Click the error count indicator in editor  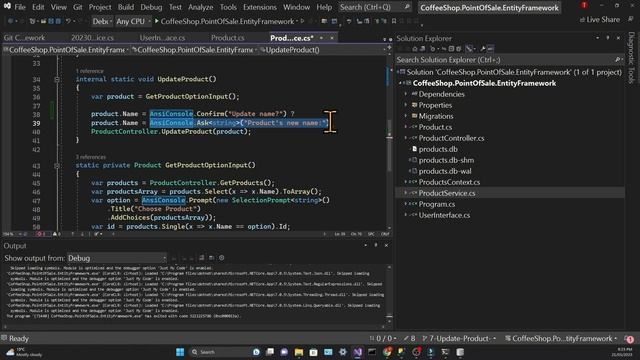[x=40, y=234]
